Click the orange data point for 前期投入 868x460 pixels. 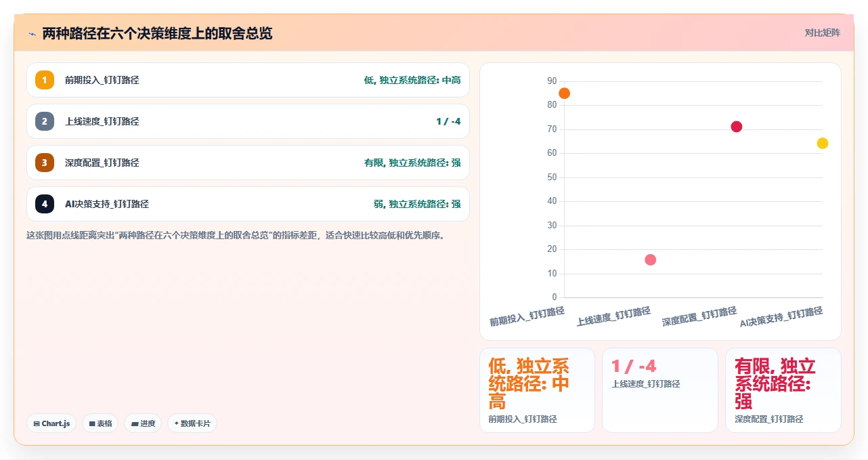[564, 93]
